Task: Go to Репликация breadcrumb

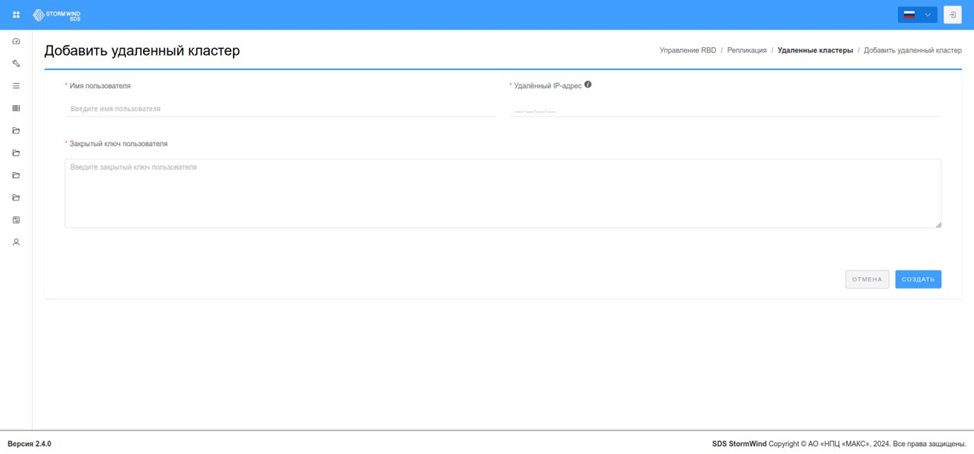Action: pyautogui.click(x=747, y=50)
